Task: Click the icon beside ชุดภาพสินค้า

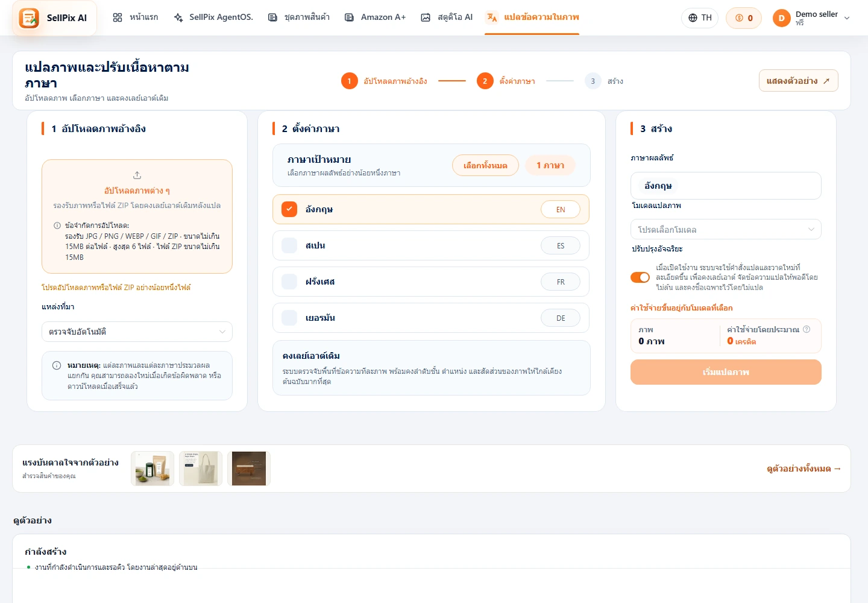Action: [273, 17]
